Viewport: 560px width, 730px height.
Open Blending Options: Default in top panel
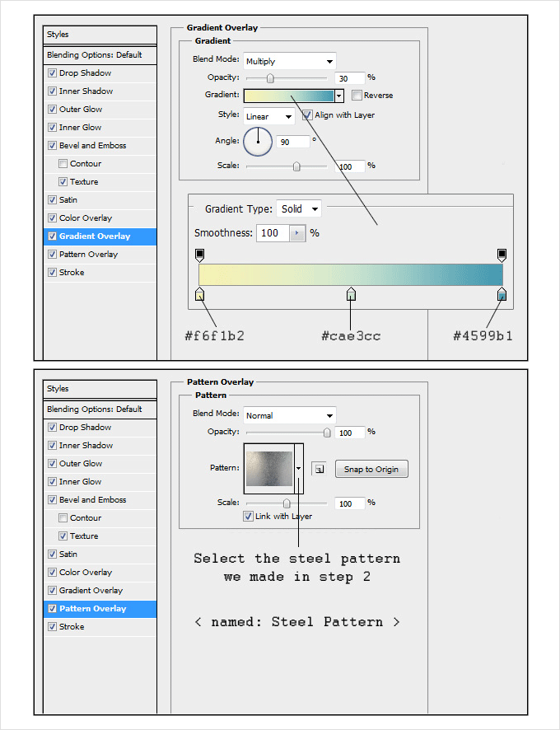pos(95,55)
